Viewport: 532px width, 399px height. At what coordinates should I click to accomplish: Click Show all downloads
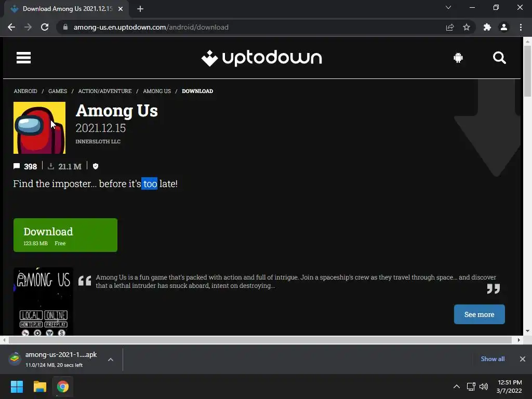pos(493,358)
